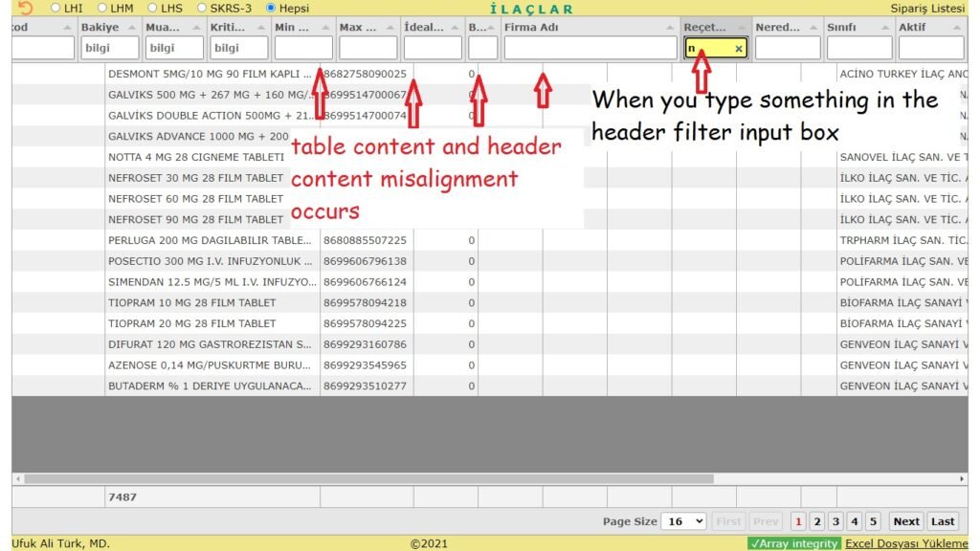980x551 pixels.
Task: Go to page 5 in pagination
Action: (x=873, y=521)
